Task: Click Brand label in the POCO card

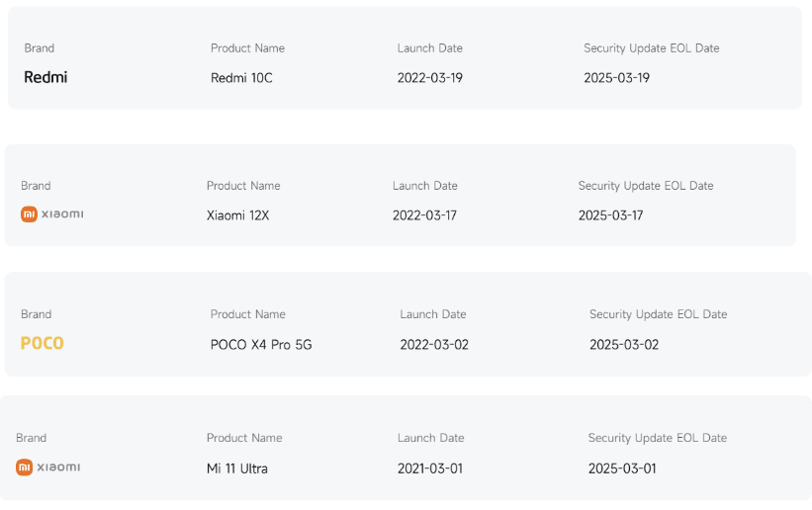Action: point(36,314)
